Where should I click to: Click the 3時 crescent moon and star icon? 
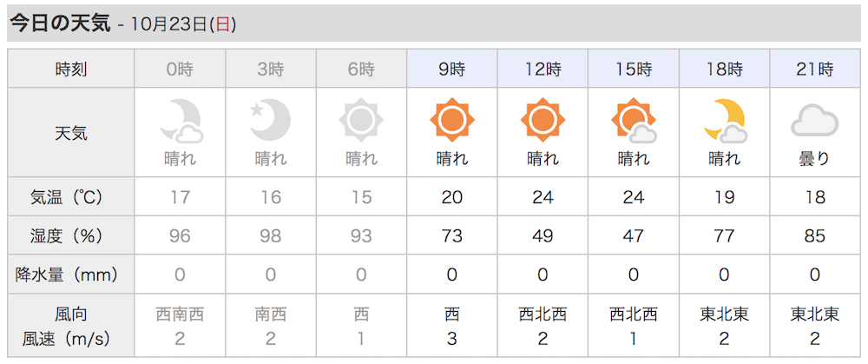(270, 120)
